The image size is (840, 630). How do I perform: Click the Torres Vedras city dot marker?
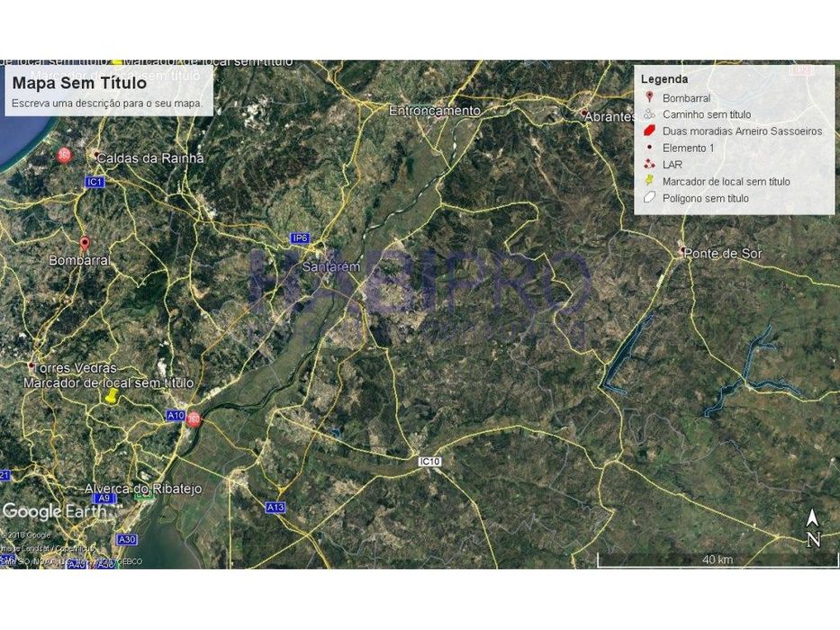pyautogui.click(x=32, y=366)
